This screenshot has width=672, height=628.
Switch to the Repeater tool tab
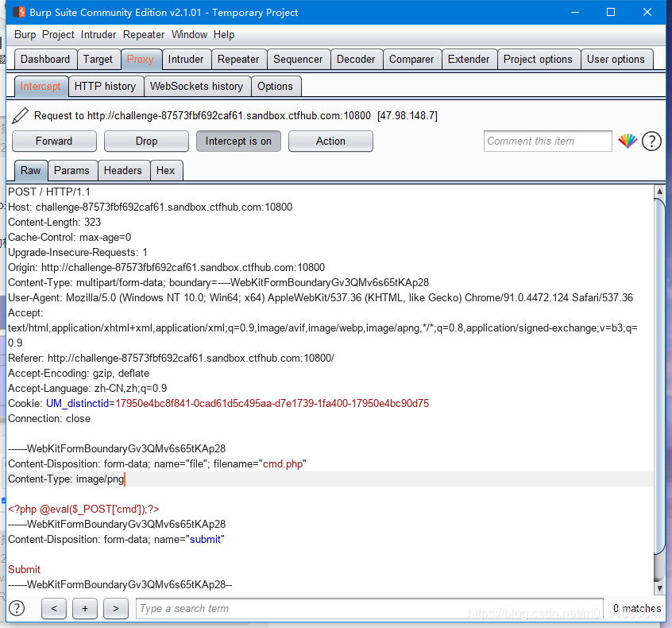click(x=238, y=59)
